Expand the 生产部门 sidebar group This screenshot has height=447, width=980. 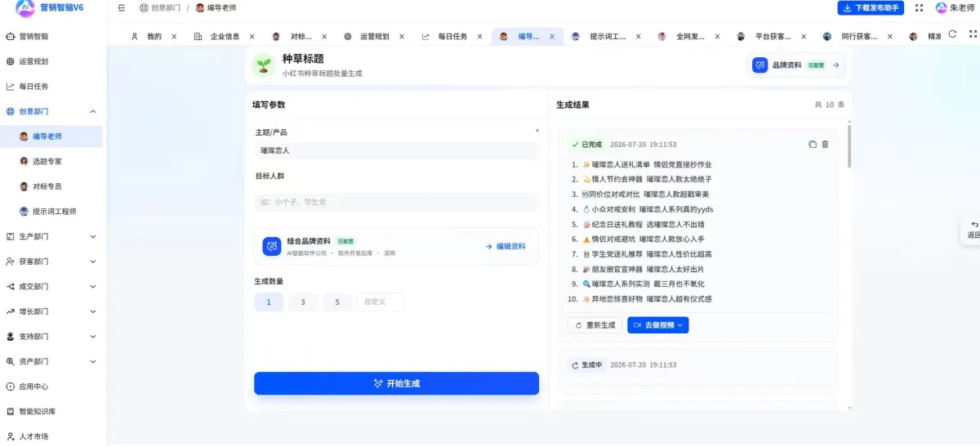click(52, 236)
